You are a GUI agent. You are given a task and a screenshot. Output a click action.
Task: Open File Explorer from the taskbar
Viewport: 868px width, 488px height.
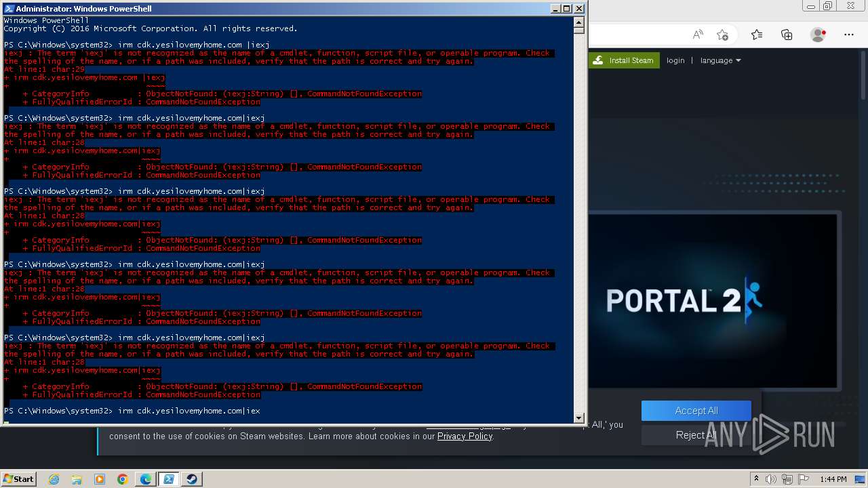click(77, 479)
